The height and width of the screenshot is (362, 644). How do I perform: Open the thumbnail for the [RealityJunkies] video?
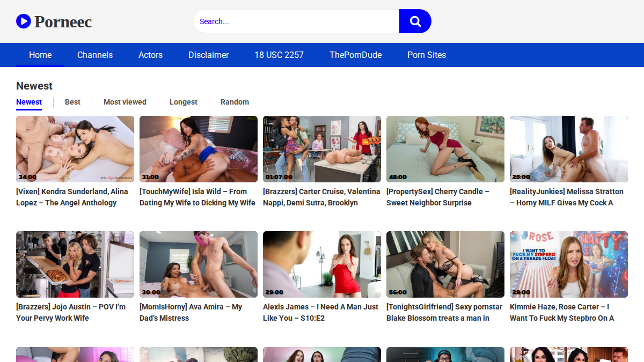(569, 149)
